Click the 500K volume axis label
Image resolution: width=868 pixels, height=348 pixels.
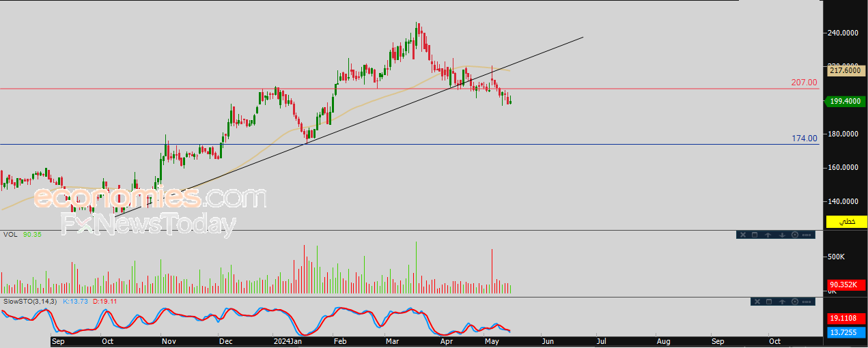(836, 257)
